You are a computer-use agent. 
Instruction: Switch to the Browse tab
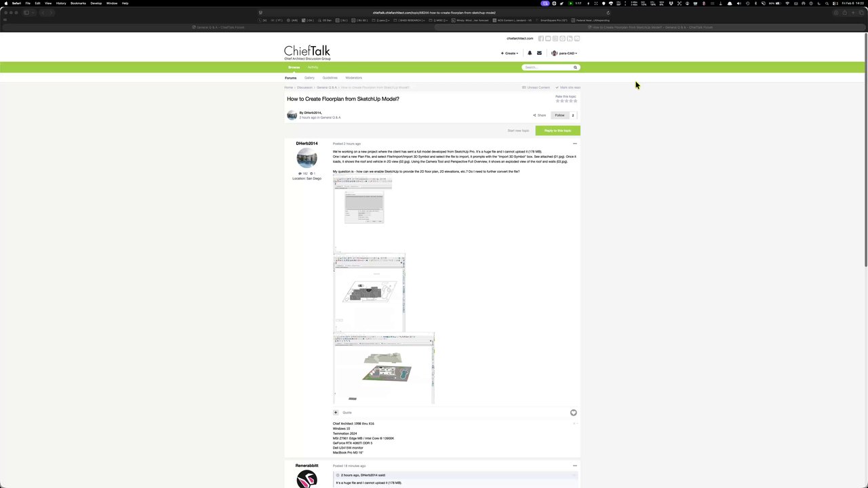(294, 67)
